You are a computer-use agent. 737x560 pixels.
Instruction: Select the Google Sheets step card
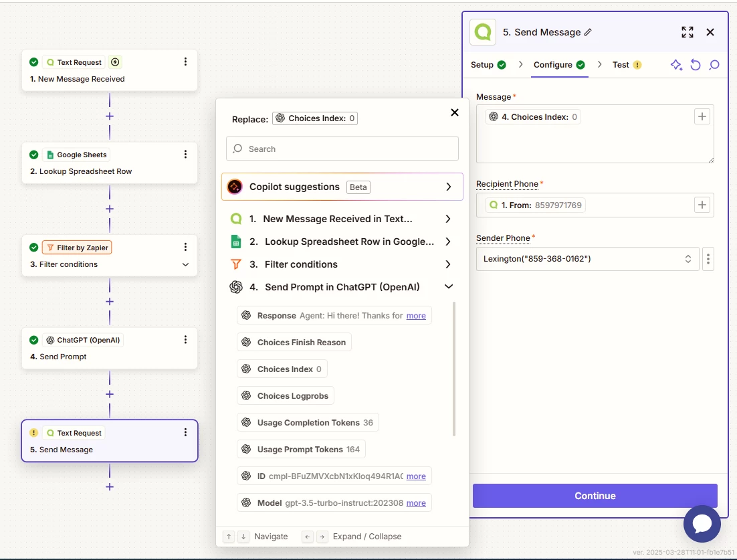point(110,163)
